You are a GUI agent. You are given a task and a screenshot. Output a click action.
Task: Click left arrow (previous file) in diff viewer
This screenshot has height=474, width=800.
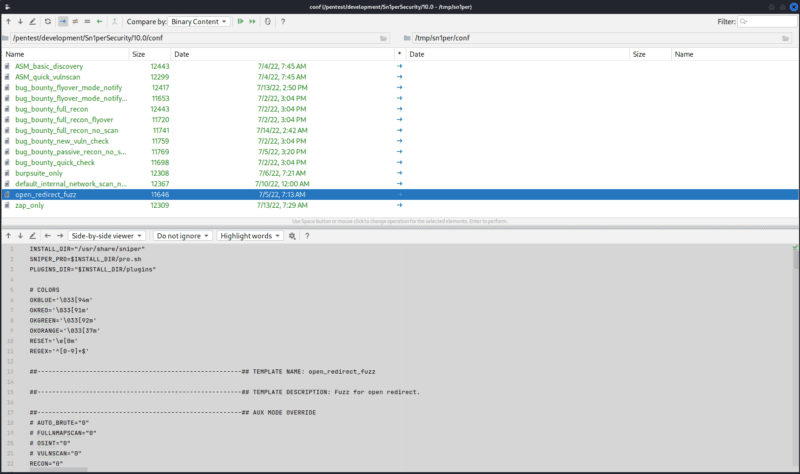click(x=47, y=236)
